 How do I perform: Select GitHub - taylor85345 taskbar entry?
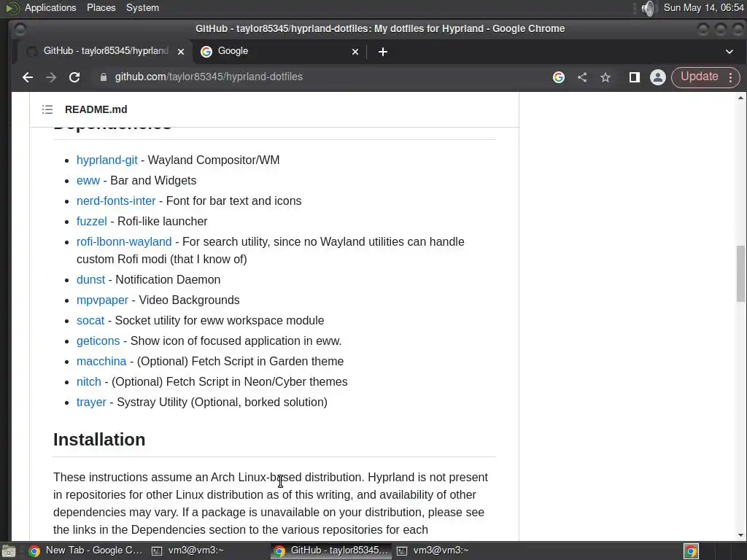tap(332, 551)
